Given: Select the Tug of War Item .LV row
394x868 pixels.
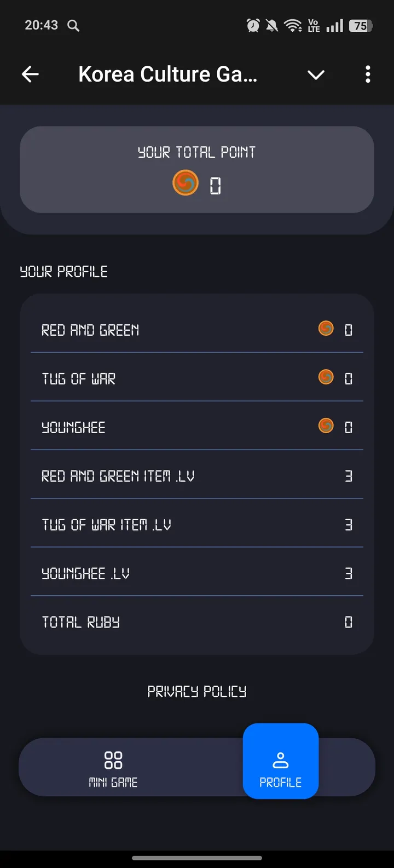Looking at the screenshot, I should (197, 524).
